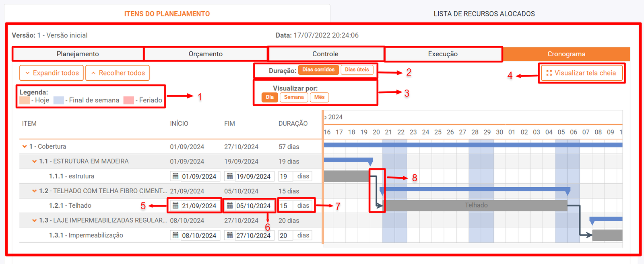Viewport: 644px width, 264px height.
Task: Click Expandir todos button
Action: 52,73
